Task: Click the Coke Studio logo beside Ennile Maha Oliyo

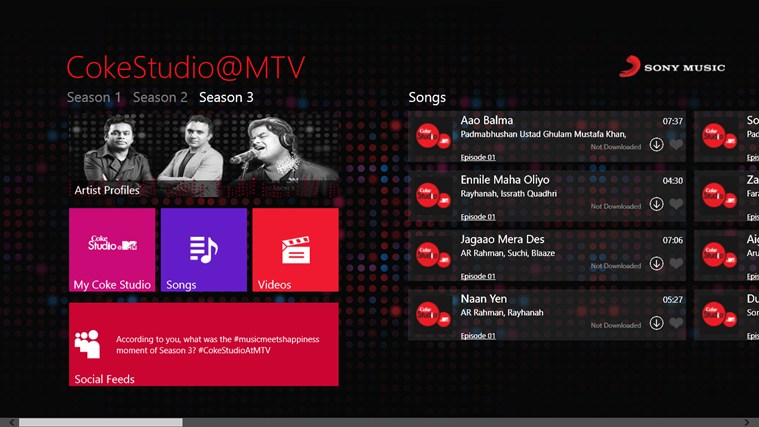Action: tap(433, 196)
